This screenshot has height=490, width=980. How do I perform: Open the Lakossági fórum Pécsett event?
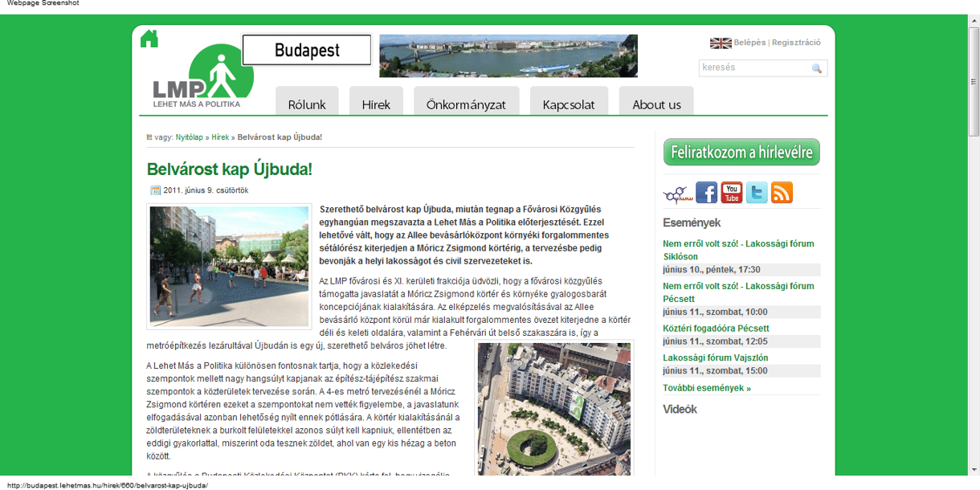click(738, 292)
